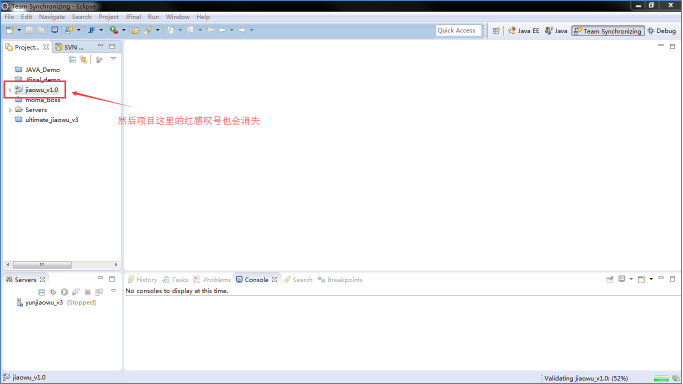Image resolution: width=683 pixels, height=384 pixels.
Task: Click the JFinal JF toolbar icon
Action: coord(91,30)
